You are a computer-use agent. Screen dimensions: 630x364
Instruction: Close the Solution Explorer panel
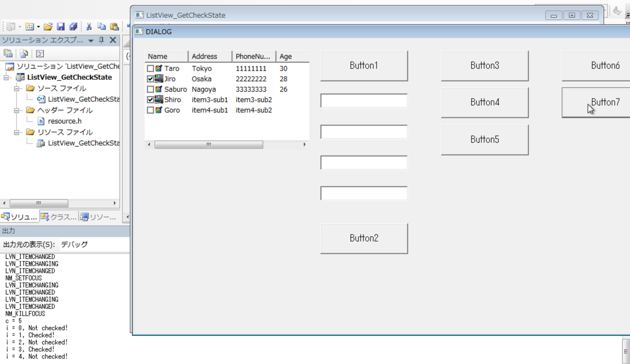point(112,40)
